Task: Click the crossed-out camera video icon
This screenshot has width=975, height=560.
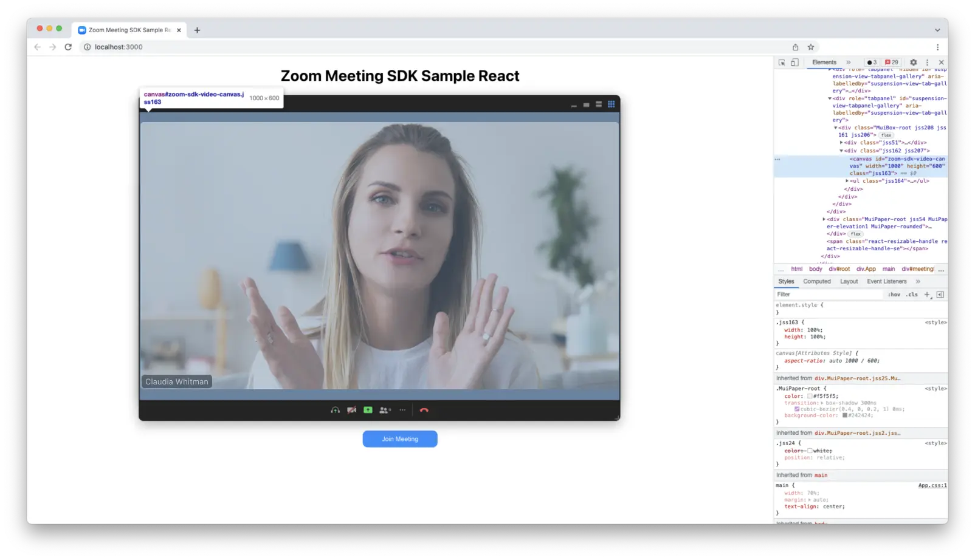Action: (351, 410)
